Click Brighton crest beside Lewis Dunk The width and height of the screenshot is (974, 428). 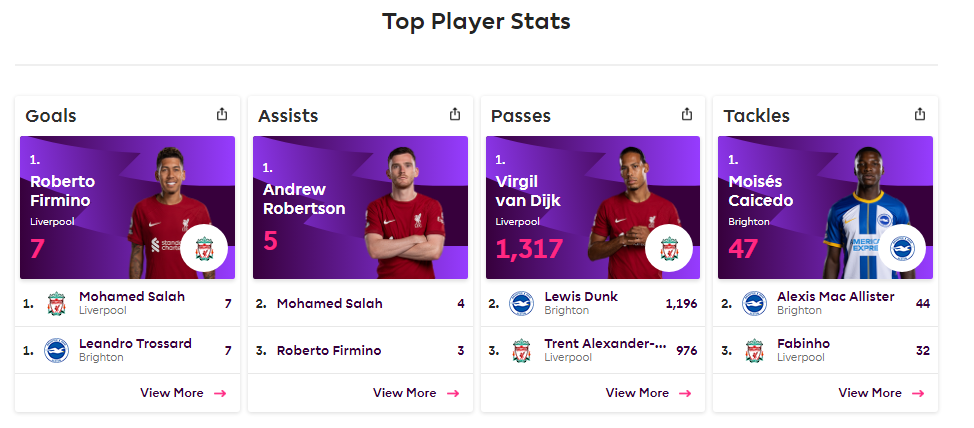coord(521,304)
